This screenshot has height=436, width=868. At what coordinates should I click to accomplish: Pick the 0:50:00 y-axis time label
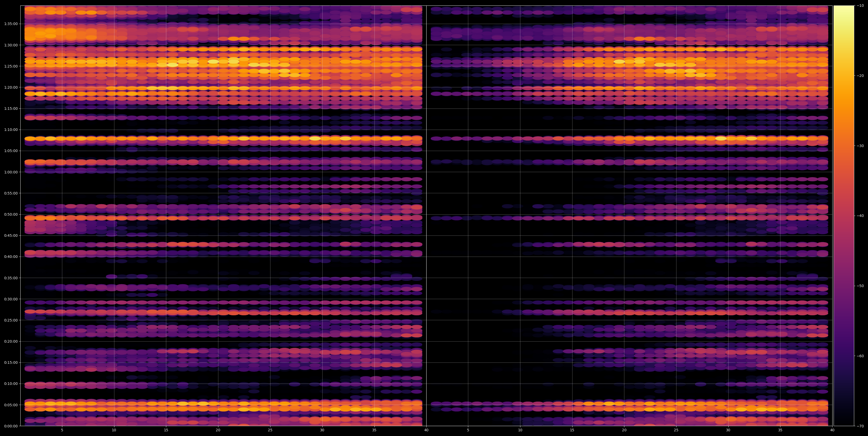click(11, 214)
